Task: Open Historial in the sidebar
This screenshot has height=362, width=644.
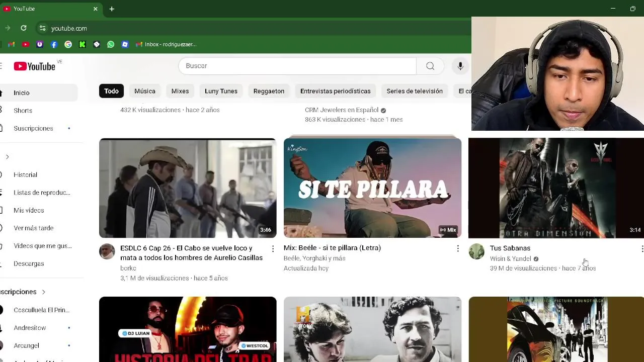Action: click(x=39, y=174)
